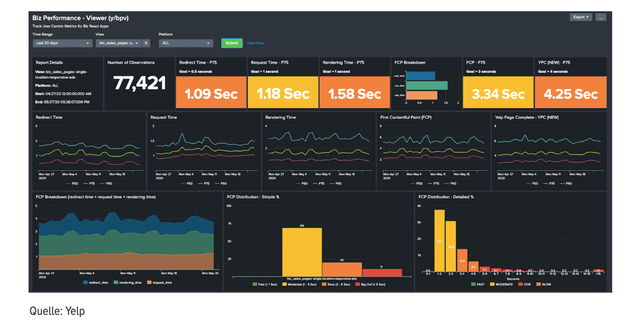
Task: Click the Hide Filters link
Action: [255, 43]
